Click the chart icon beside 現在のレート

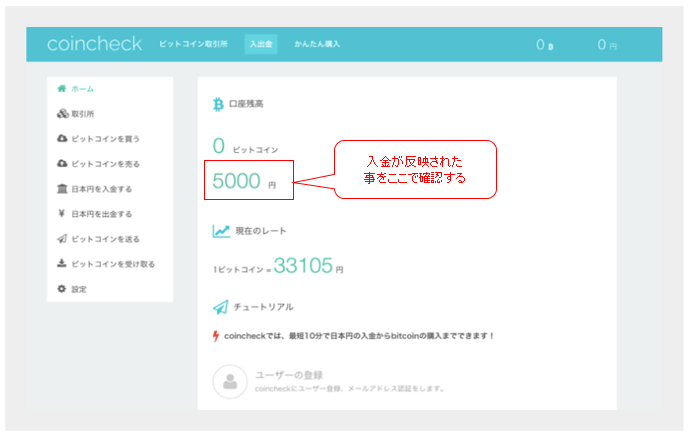(x=221, y=231)
